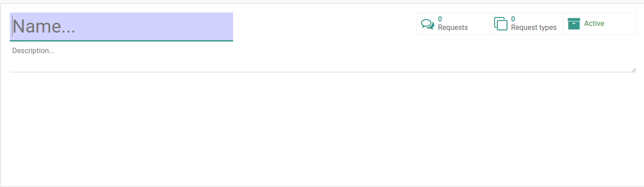Click the Active archive box icon
Viewport: 644px width, 187px height.
click(574, 24)
